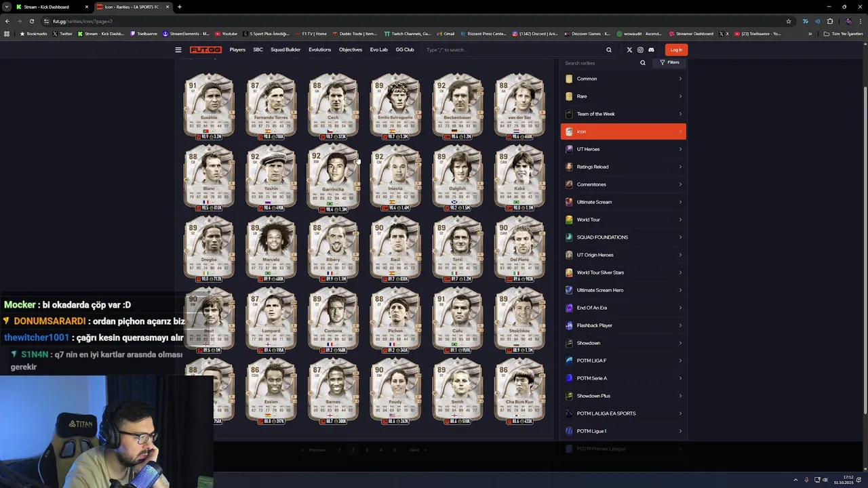Open the Twitch Channels bookmark
The width and height of the screenshot is (868, 488).
tap(408, 34)
